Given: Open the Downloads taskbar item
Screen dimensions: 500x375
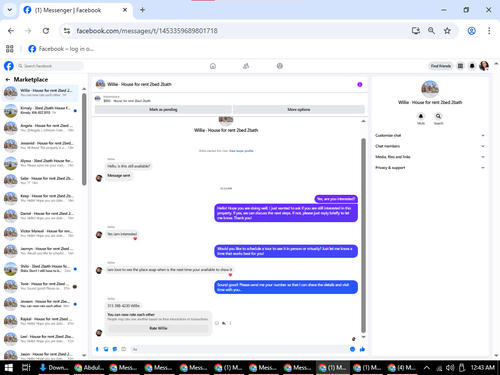Looking at the screenshot, I should click(54, 368).
